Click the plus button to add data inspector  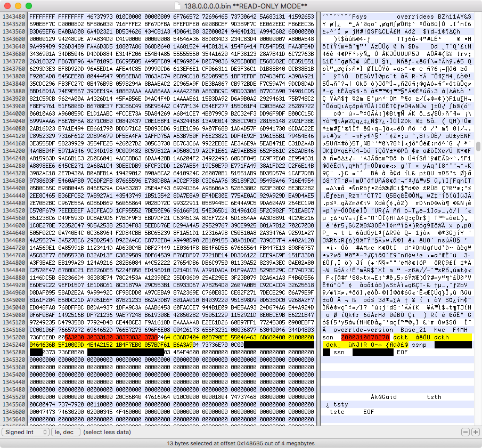click(475, 432)
